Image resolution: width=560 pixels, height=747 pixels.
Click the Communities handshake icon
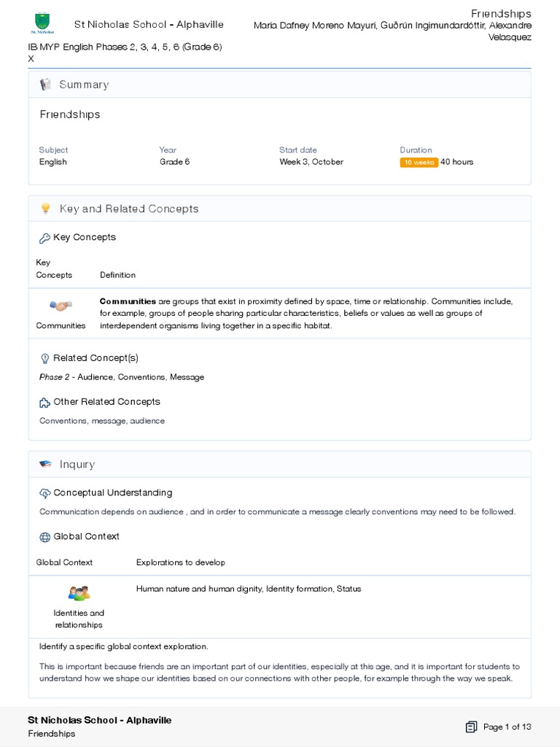pyautogui.click(x=61, y=306)
